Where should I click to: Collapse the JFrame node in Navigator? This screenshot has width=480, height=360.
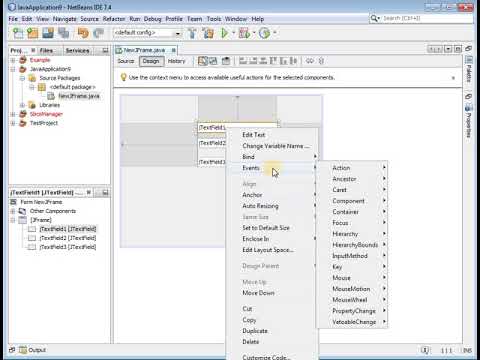click(13, 220)
